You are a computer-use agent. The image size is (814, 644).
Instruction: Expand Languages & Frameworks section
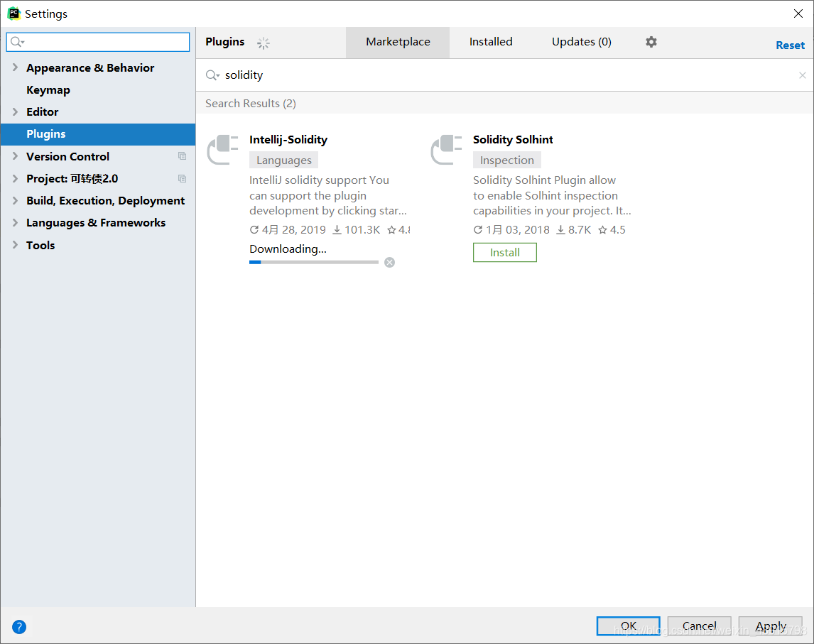click(15, 223)
